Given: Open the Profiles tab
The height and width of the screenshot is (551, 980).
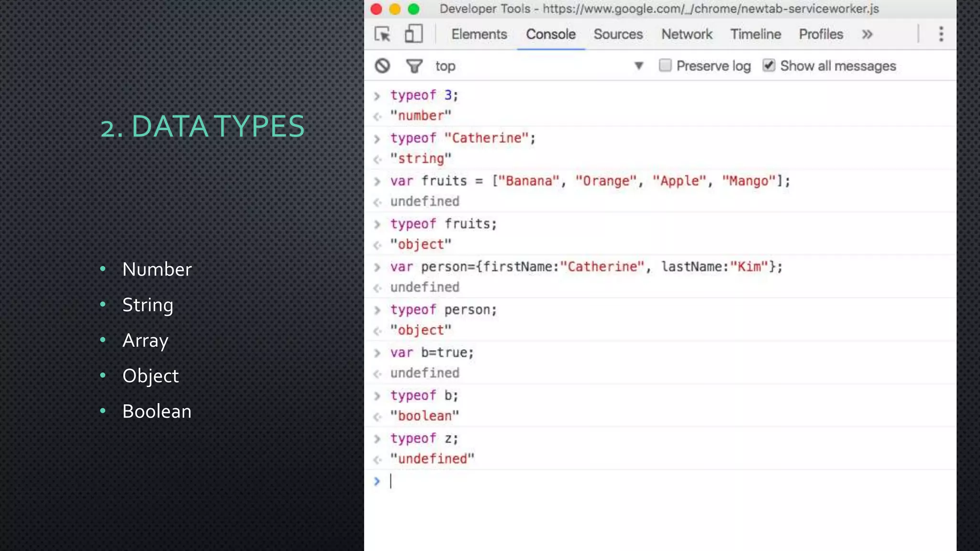Looking at the screenshot, I should [x=821, y=34].
